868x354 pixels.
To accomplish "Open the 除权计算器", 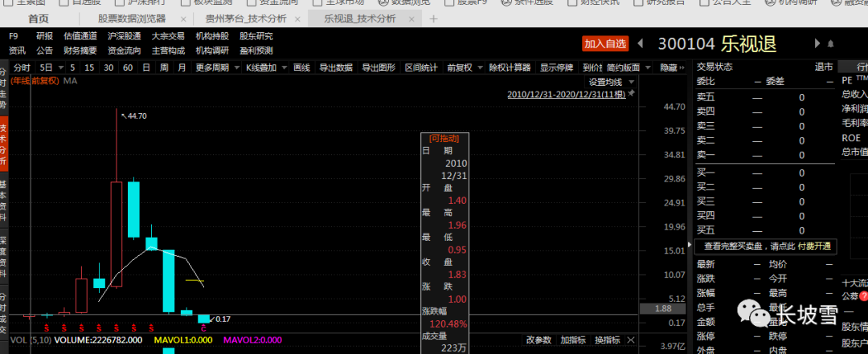I will pos(510,67).
